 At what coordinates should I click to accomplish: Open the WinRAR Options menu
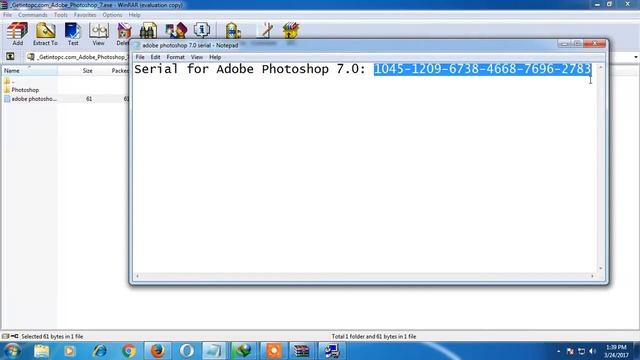tap(112, 15)
